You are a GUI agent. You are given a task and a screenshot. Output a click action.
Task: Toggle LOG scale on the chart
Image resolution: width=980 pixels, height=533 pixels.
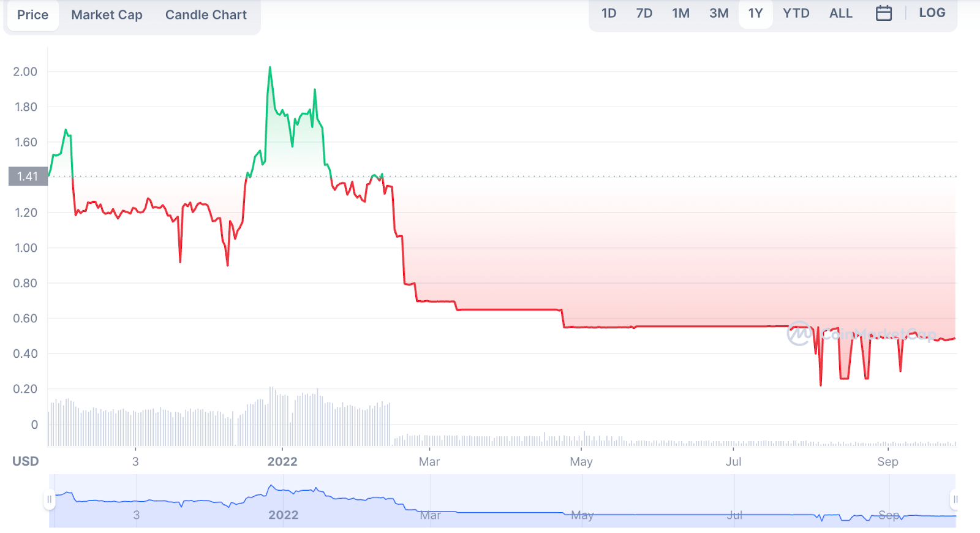(x=932, y=13)
